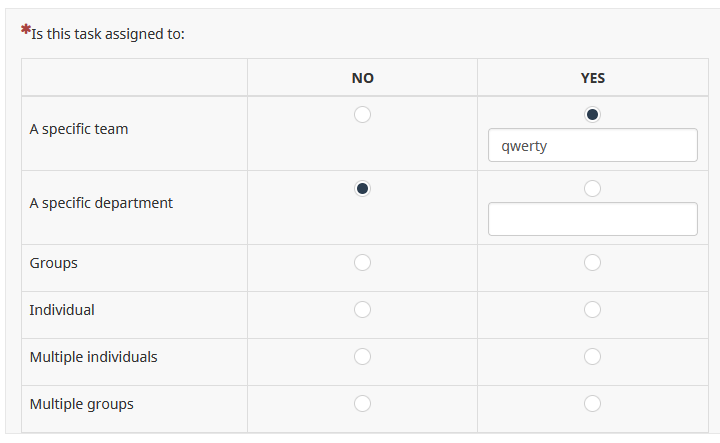Click the 'Is this task assigned to' question text

coord(108,34)
